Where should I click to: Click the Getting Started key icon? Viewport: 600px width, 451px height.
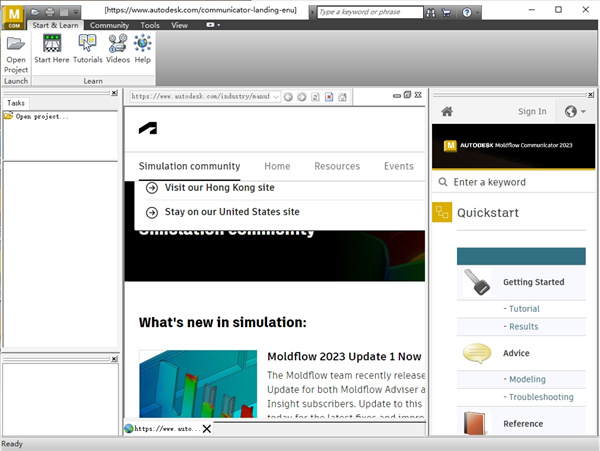pyautogui.click(x=476, y=282)
